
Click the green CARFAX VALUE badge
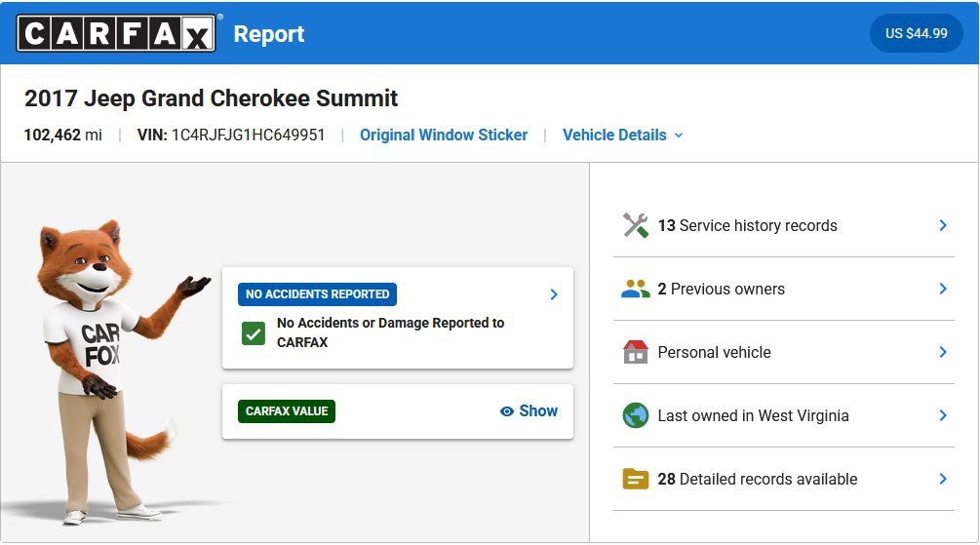(x=287, y=411)
